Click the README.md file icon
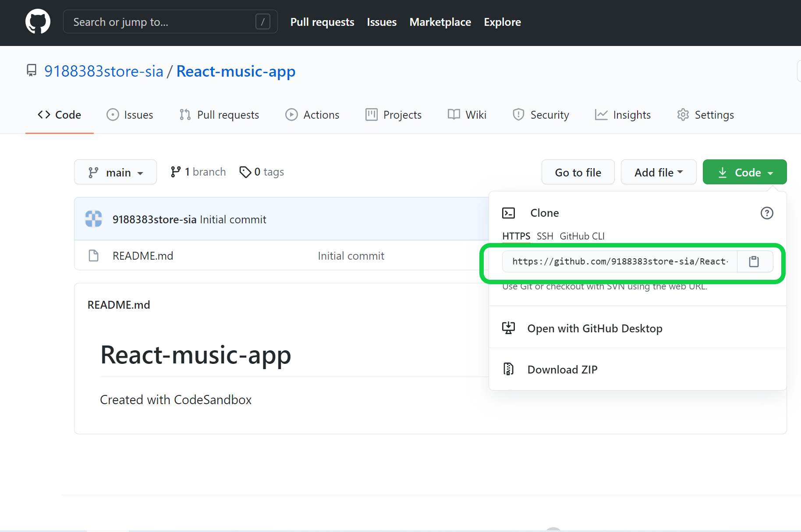Viewport: 801px width, 532px height. click(x=93, y=256)
